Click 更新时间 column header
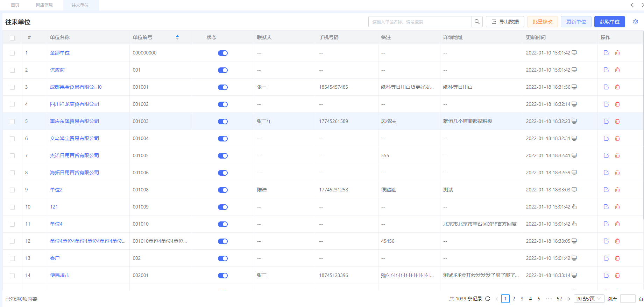 (x=536, y=37)
